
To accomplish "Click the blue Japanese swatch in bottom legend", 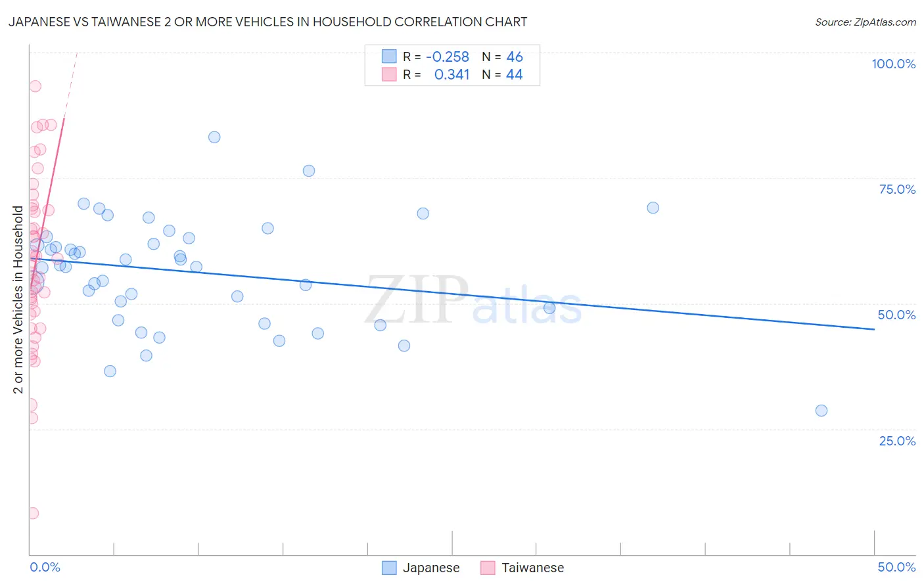I will tap(389, 568).
